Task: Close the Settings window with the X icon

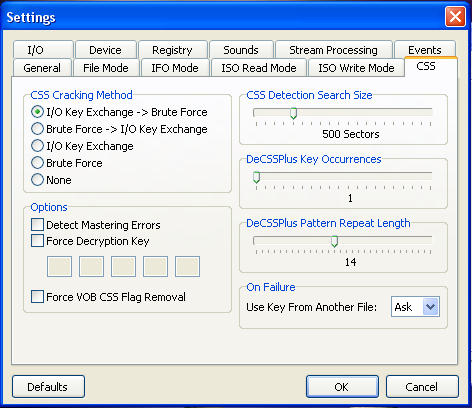Action: (455, 16)
